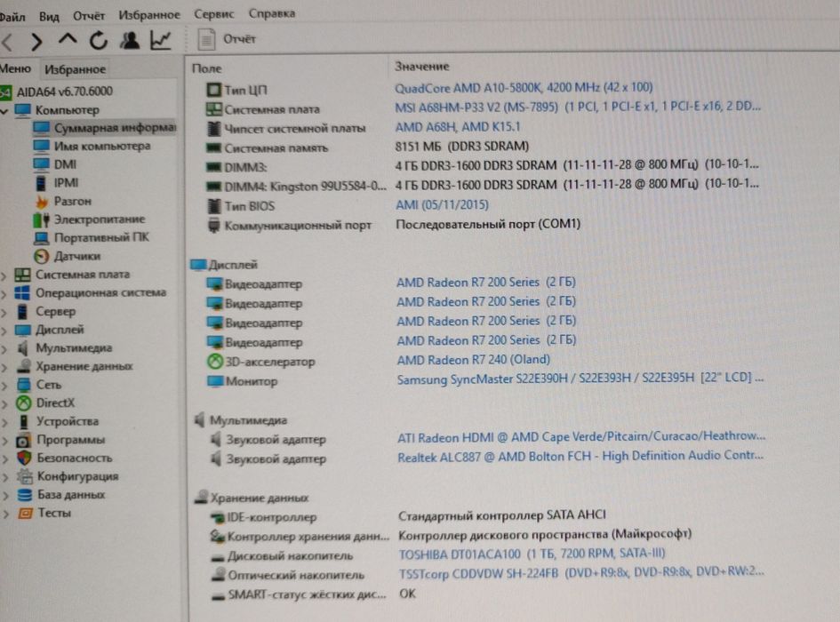Open the graph chart toolbar icon
The image size is (840, 622).
[x=161, y=40]
